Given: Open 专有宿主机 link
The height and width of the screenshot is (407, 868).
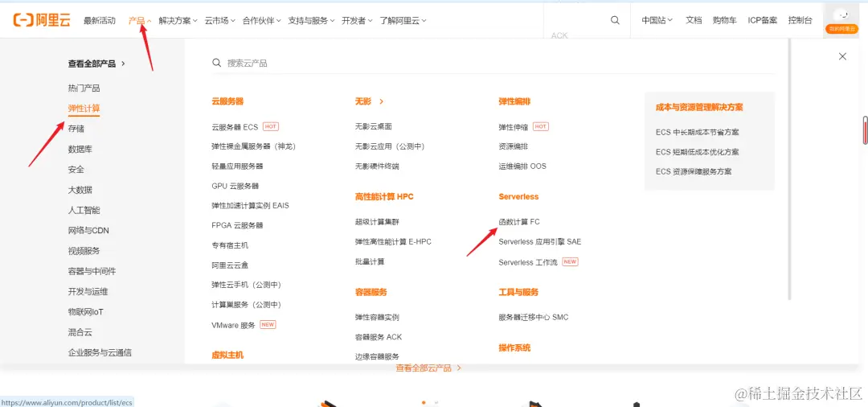Looking at the screenshot, I should click(230, 245).
